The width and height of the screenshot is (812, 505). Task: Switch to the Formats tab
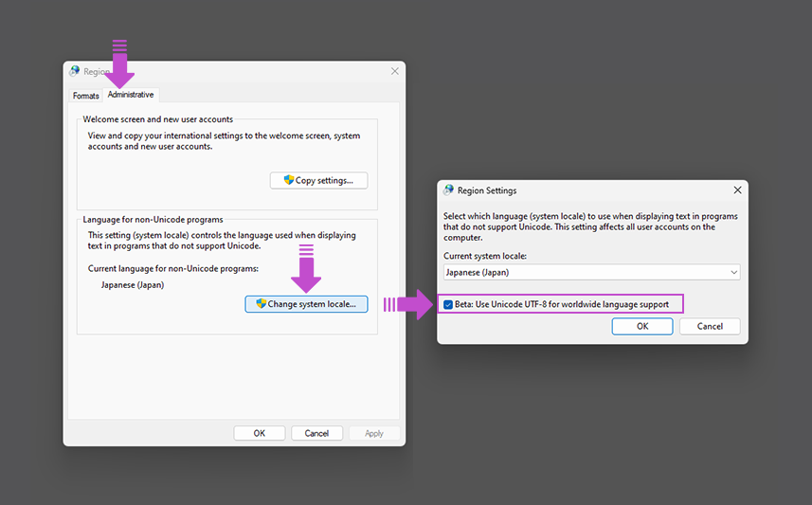point(85,96)
